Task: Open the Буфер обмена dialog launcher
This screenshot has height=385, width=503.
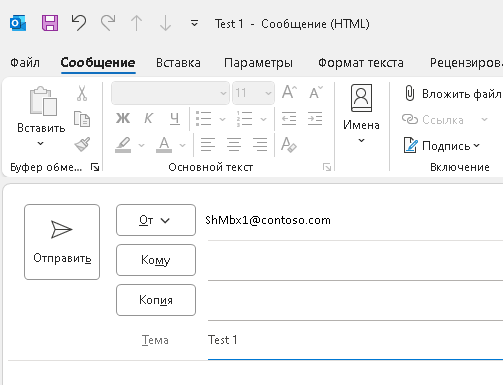Action: 95,167
